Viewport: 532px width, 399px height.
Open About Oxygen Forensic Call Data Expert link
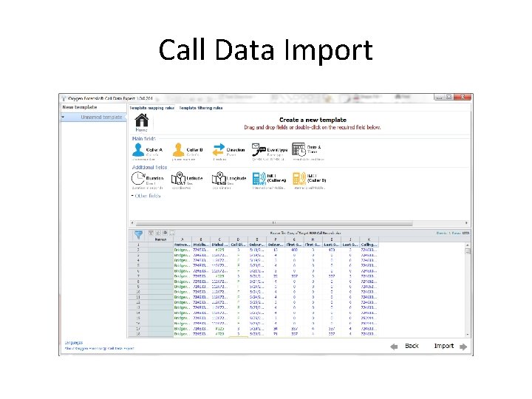[x=100, y=349]
